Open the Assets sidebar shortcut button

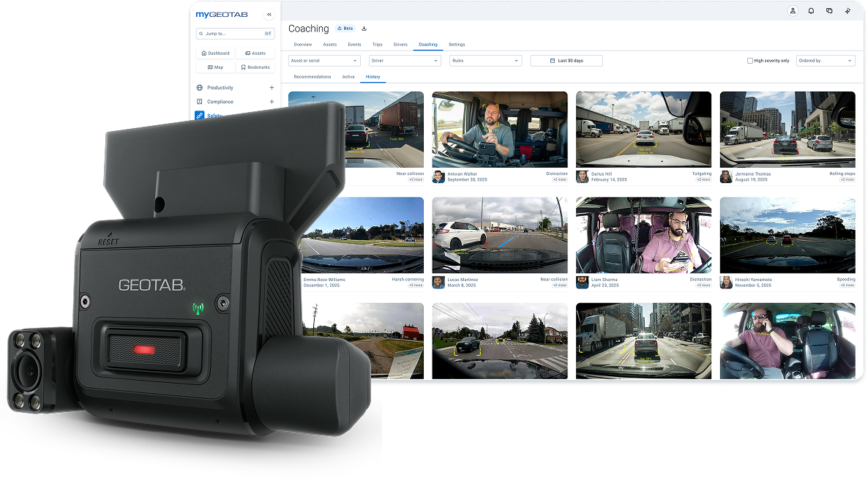click(x=255, y=53)
